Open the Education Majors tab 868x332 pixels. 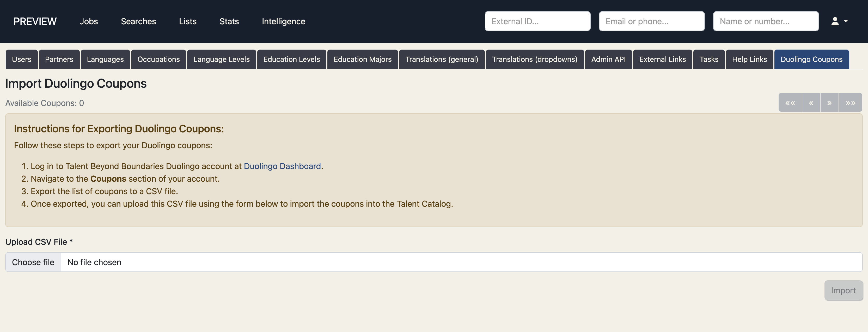[362, 59]
